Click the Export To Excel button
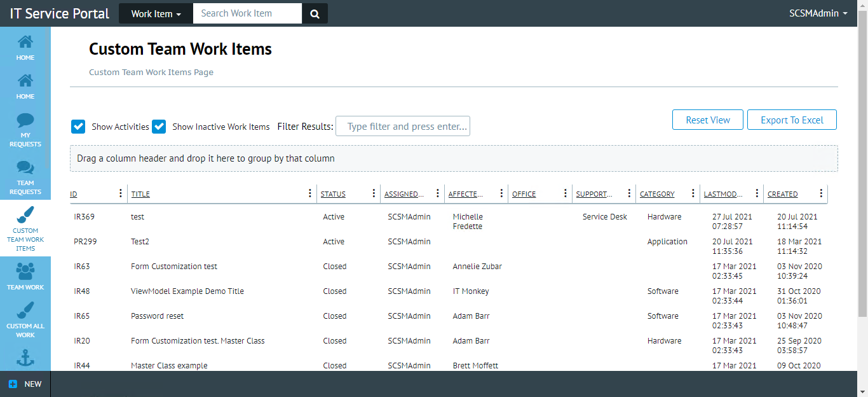This screenshot has width=868, height=397. coord(792,120)
